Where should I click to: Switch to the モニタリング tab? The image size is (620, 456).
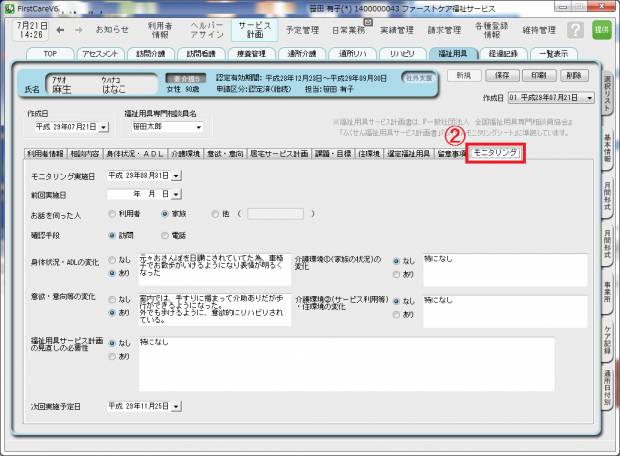497,153
